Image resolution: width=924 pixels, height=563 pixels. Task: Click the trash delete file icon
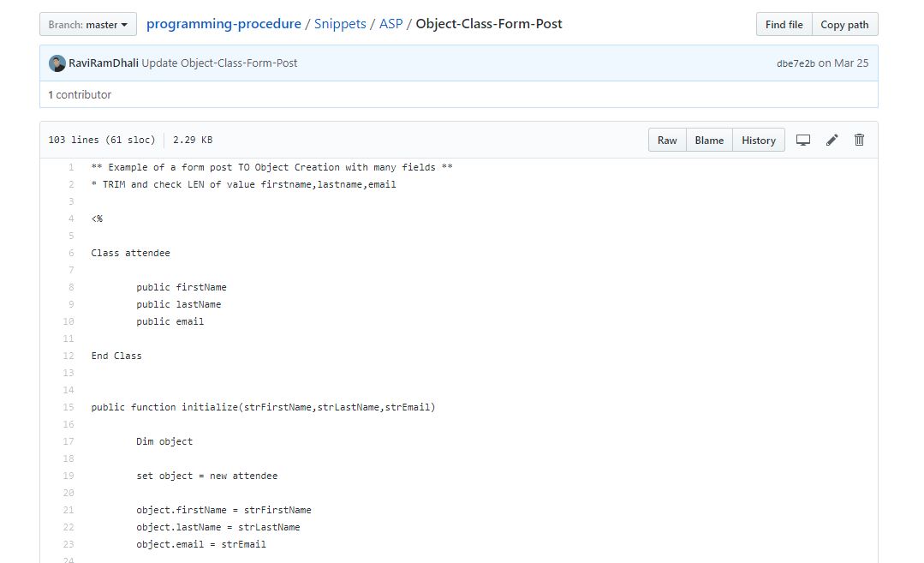point(860,141)
